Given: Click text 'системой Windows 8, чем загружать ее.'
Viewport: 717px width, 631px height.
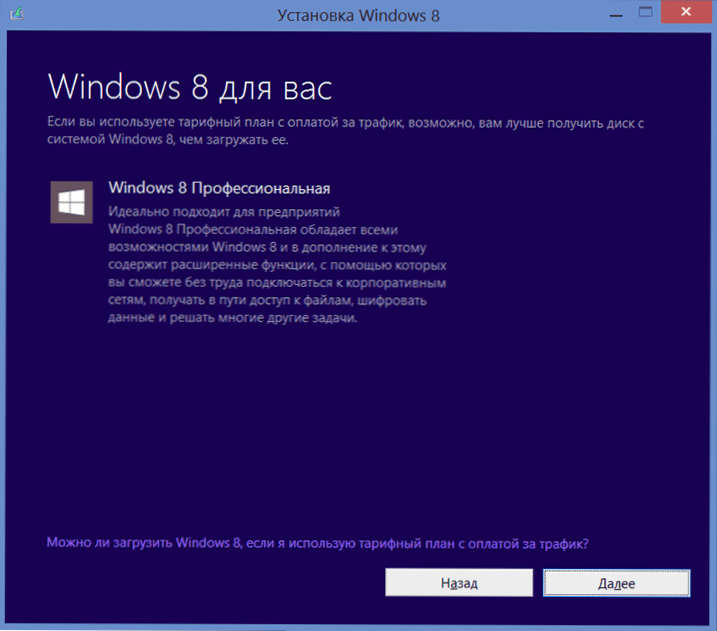Looking at the screenshot, I should (168, 139).
